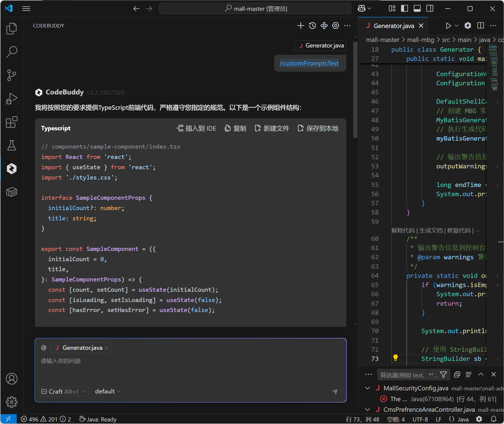
Task: Click 插入到 IDE button
Action: pos(196,128)
